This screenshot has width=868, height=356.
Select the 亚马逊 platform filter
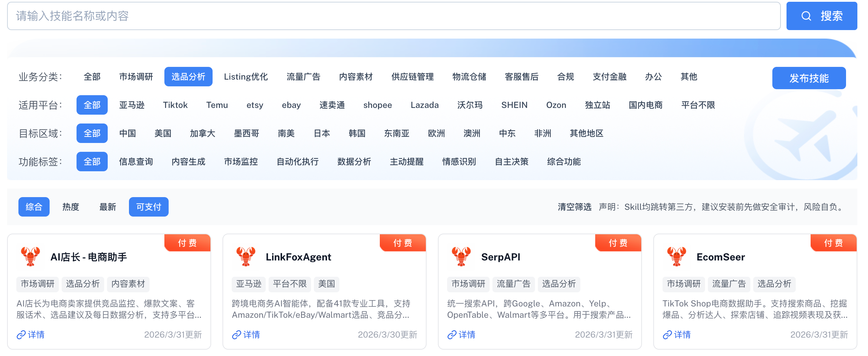click(x=132, y=105)
